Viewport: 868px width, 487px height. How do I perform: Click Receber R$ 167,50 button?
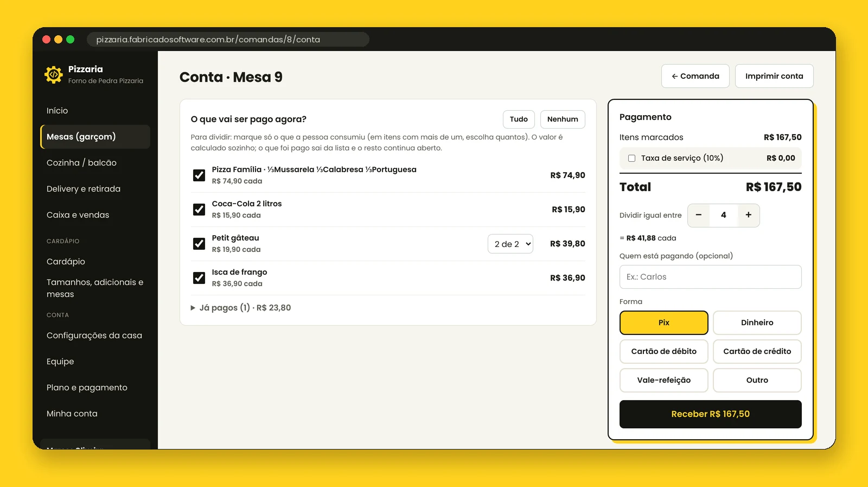coord(711,414)
